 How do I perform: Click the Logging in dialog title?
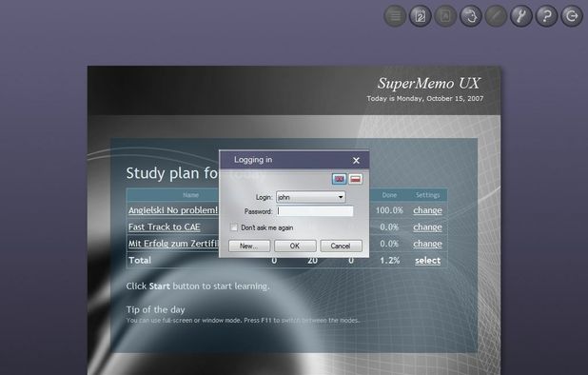[x=253, y=160]
